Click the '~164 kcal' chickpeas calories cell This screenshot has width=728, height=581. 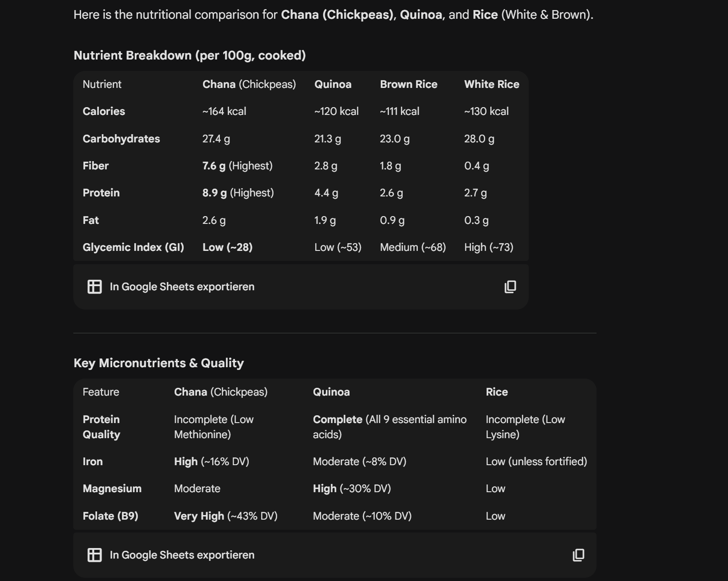point(224,111)
